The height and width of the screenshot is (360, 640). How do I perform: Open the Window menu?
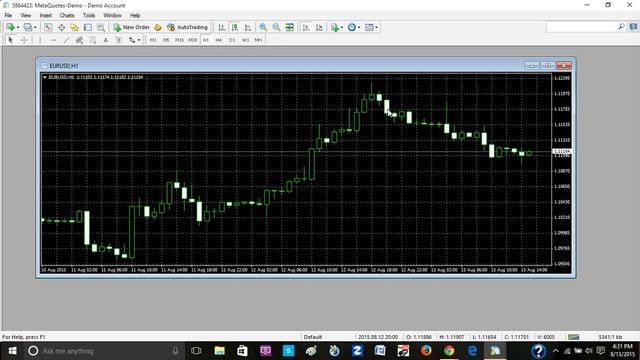pos(112,15)
